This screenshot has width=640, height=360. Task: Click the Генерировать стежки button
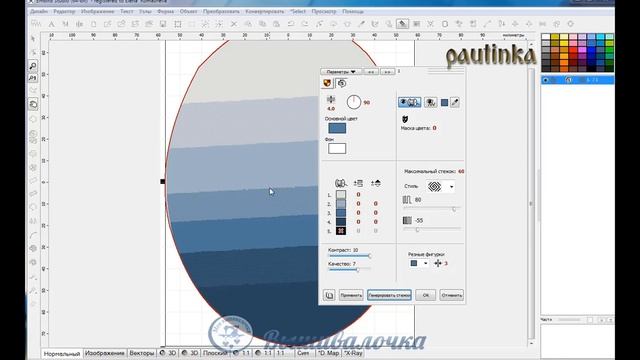point(389,295)
